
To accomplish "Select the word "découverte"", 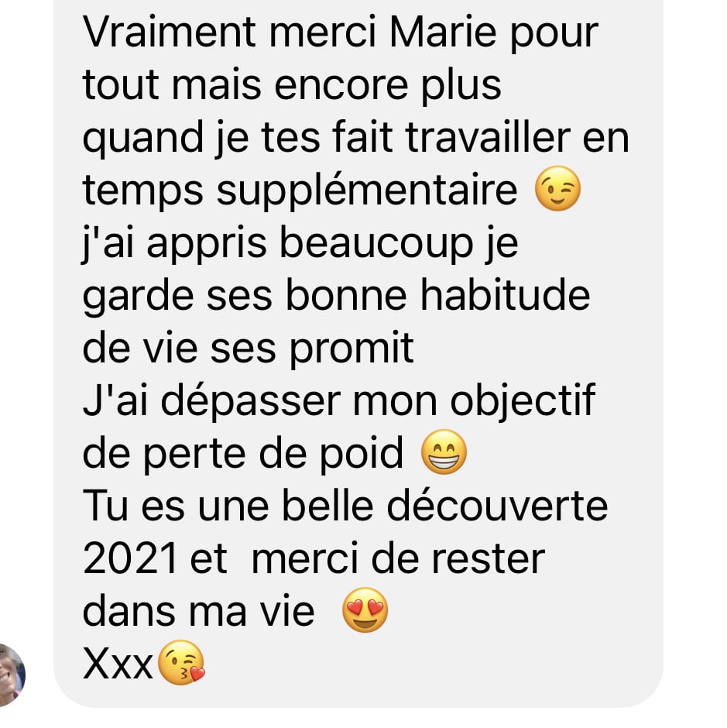I will (498, 506).
